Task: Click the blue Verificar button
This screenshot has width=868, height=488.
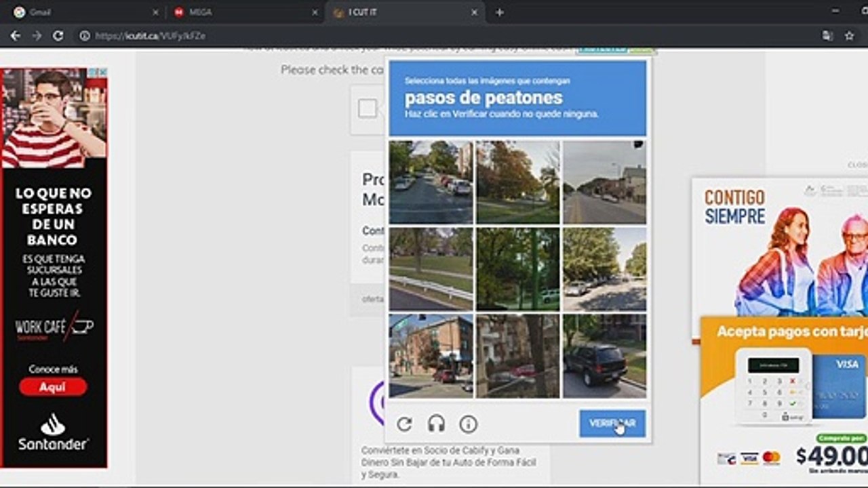Action: click(612, 424)
